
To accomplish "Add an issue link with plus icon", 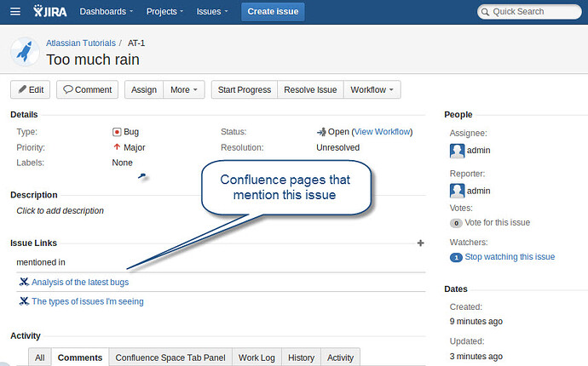I will point(420,243).
